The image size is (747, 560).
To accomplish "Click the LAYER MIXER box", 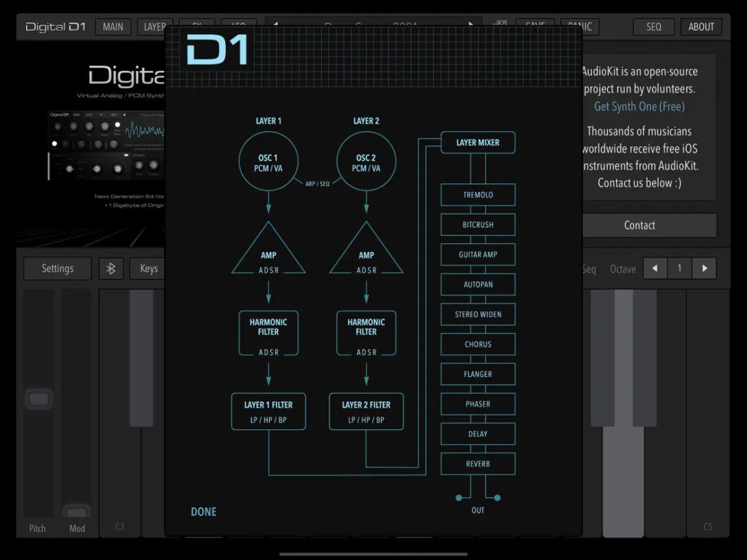I will point(478,142).
